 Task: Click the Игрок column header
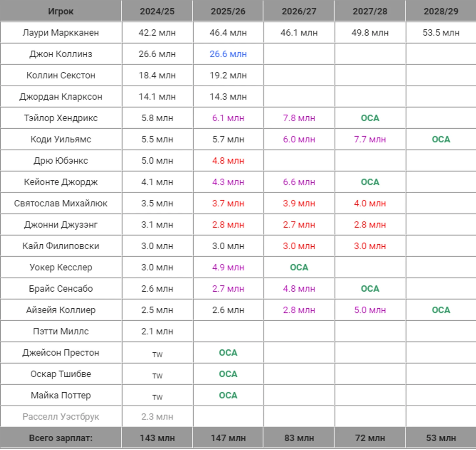[x=61, y=11]
